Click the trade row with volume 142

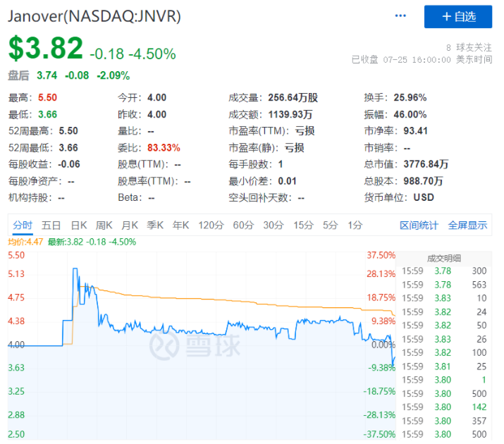click(444, 407)
